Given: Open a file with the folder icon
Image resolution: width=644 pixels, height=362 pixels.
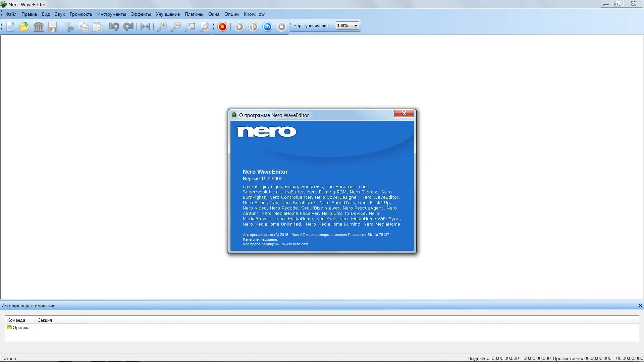Looking at the screenshot, I should pos(24,27).
